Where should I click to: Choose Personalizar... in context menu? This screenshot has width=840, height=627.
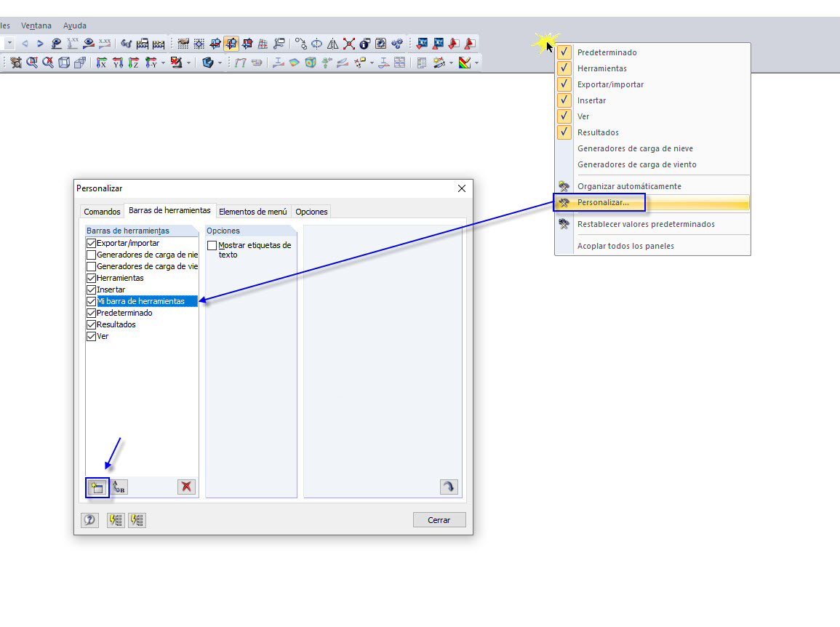pyautogui.click(x=652, y=202)
